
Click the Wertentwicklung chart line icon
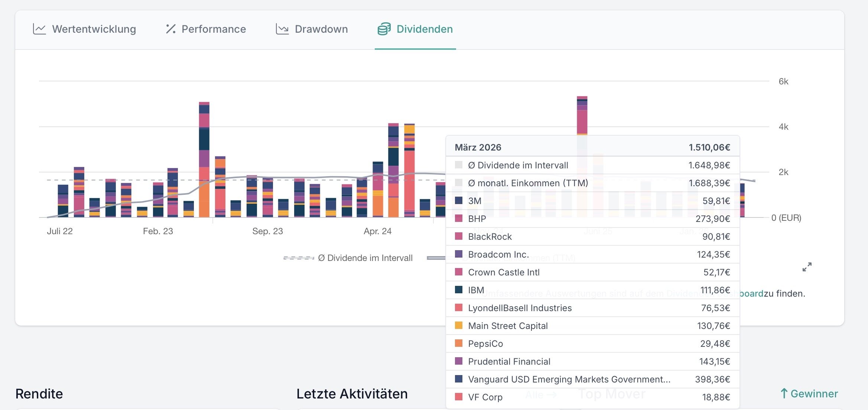(39, 29)
